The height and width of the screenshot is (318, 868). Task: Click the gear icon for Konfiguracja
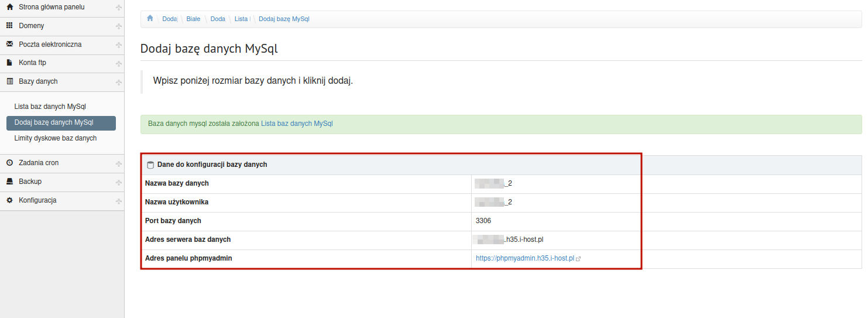click(x=9, y=200)
